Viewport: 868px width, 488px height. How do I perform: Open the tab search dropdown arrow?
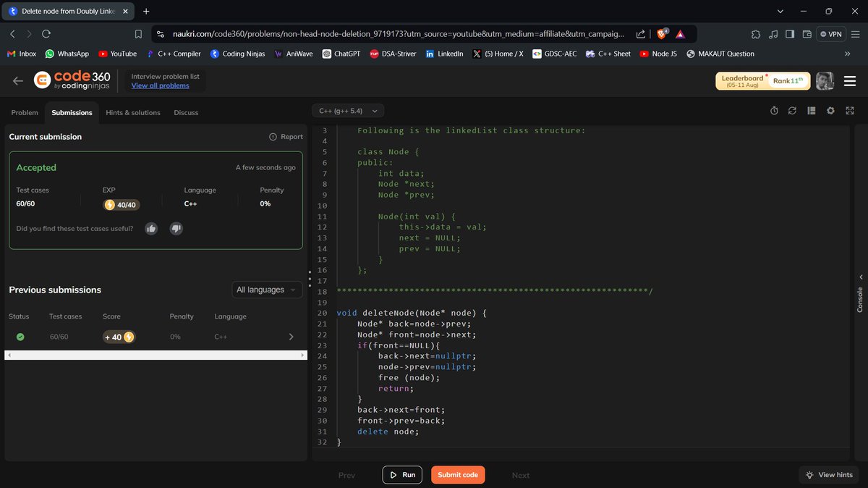(x=780, y=12)
